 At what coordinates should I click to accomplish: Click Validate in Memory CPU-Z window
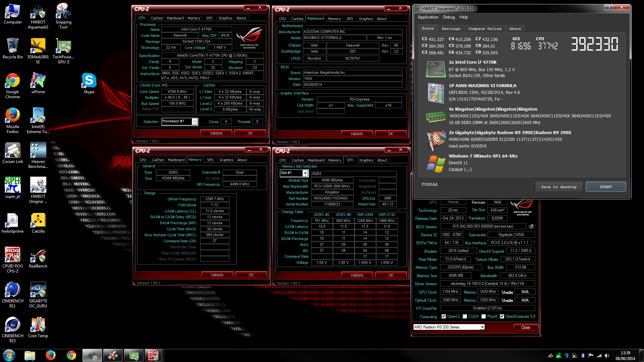pyautogui.click(x=217, y=275)
